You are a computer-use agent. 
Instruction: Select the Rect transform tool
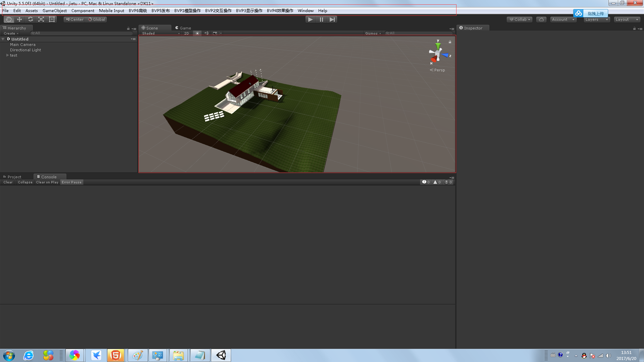coord(52,19)
